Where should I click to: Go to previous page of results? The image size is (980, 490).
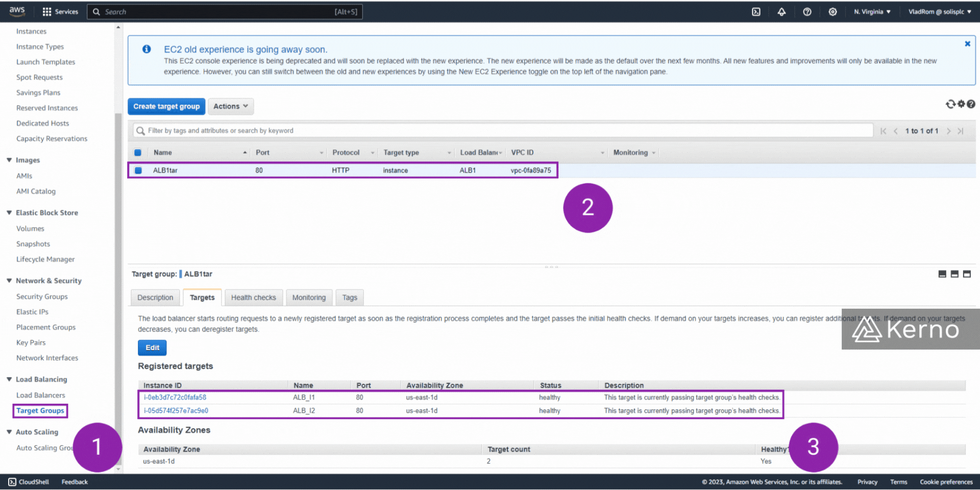pos(896,131)
